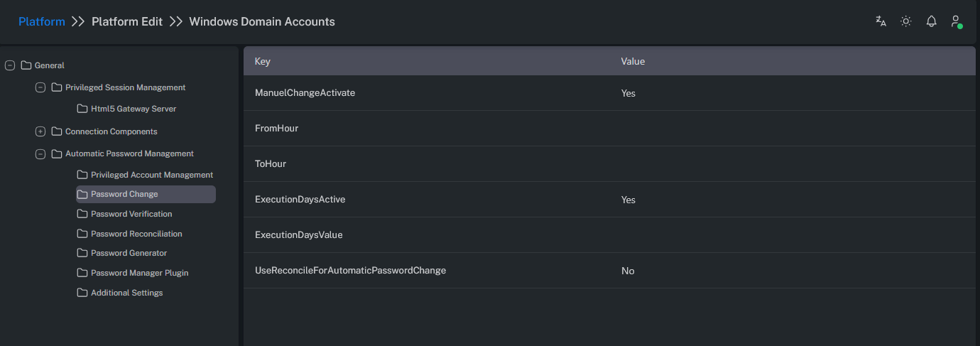Open the user profile icon
980x346 pixels.
point(956,21)
